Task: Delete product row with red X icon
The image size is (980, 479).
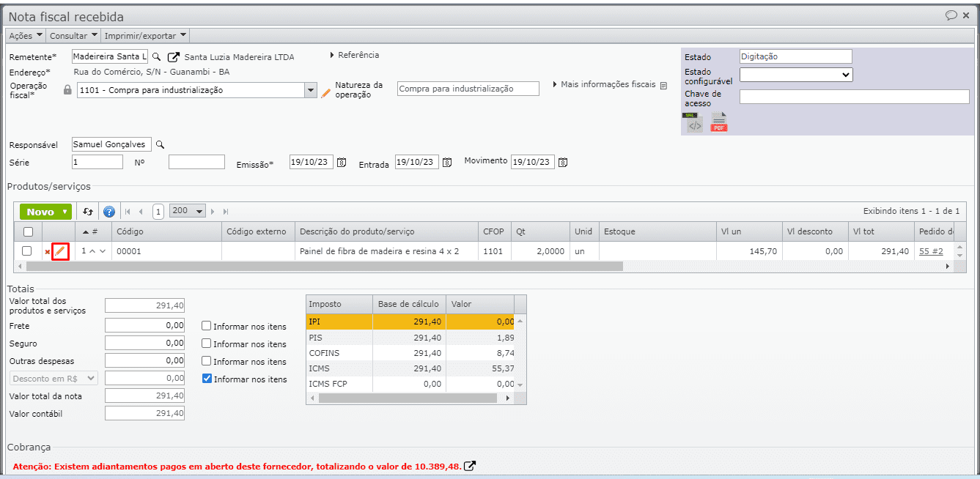Action: point(48,252)
